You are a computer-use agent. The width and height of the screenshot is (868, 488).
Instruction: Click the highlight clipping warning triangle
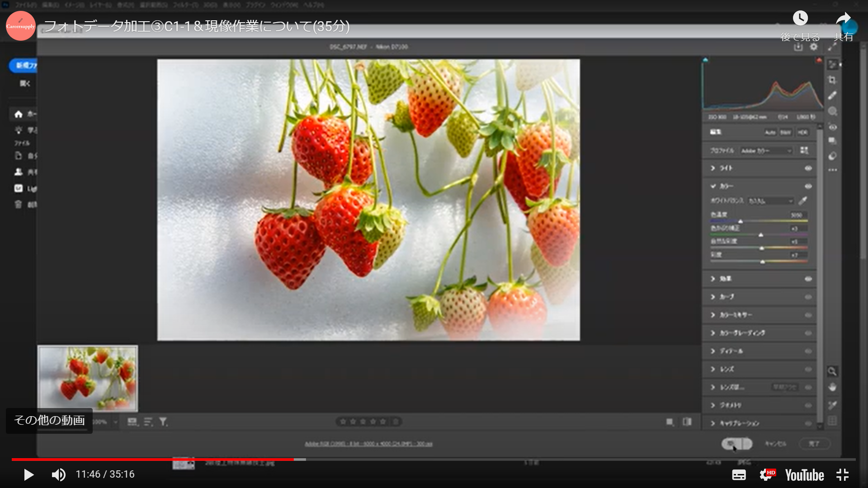(818, 60)
